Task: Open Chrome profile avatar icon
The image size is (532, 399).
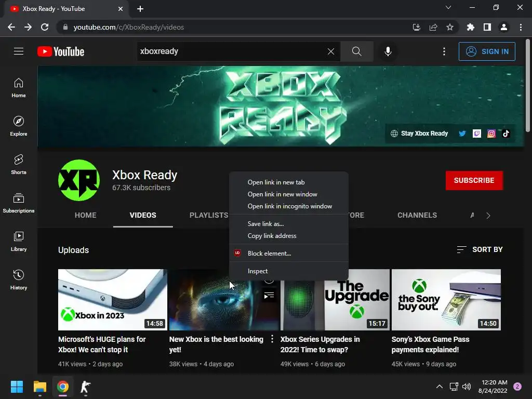Action: (504, 27)
